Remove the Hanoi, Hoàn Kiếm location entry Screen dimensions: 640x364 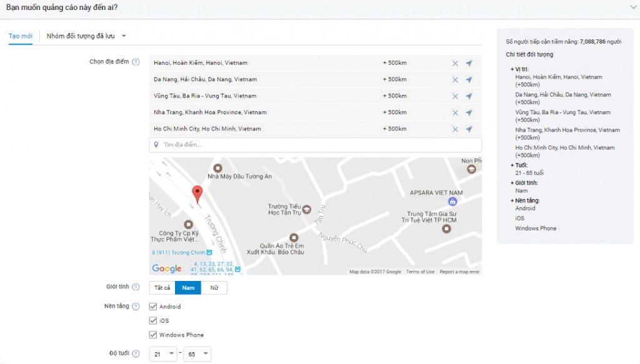click(455, 63)
